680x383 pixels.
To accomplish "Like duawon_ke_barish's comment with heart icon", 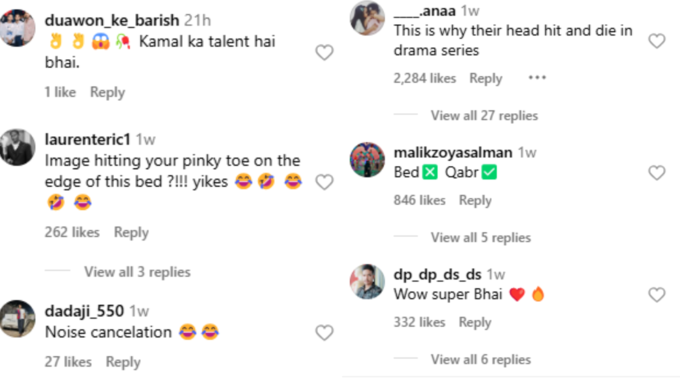I will pos(324,52).
